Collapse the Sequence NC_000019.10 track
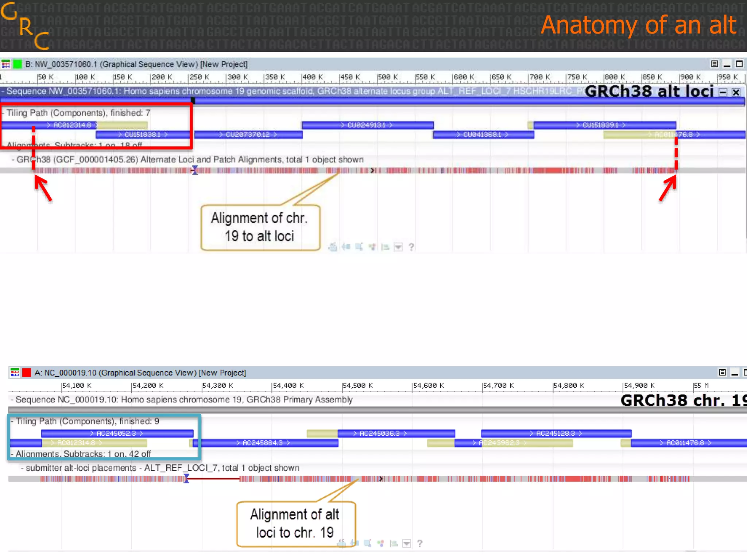747x560 pixels. coord(12,400)
